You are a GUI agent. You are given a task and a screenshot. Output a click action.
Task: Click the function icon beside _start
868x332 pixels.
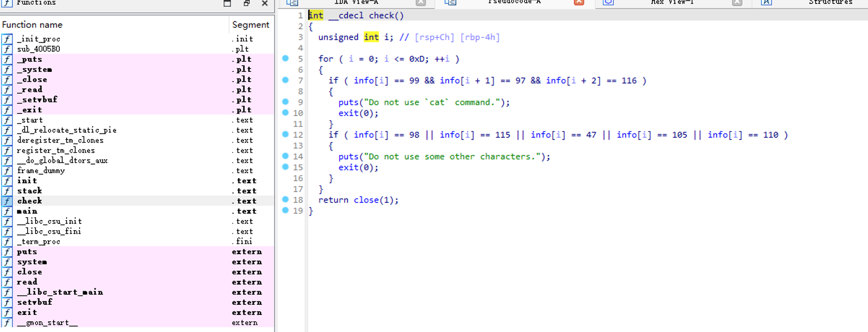pyautogui.click(x=7, y=120)
